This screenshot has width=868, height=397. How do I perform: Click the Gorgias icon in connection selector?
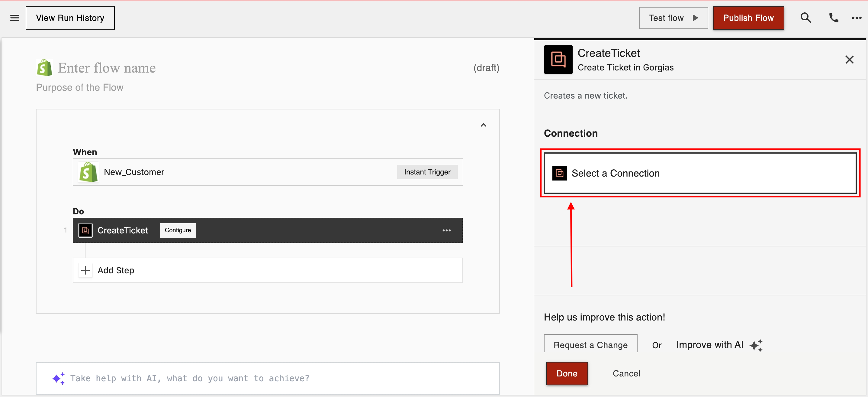(x=559, y=173)
